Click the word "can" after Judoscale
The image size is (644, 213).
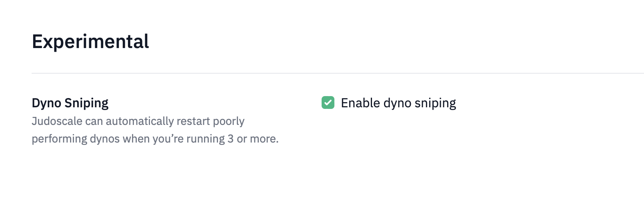(x=94, y=121)
